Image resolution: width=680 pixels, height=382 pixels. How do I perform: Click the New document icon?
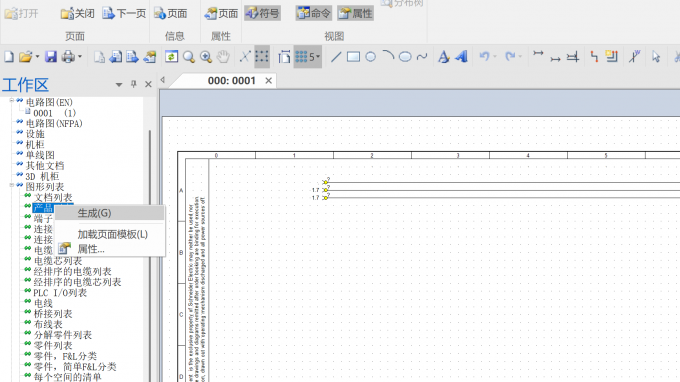click(x=9, y=57)
